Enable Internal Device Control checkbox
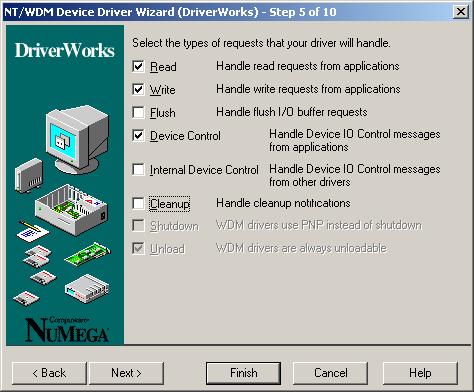Screen dimensions: 474x392 click(x=138, y=169)
